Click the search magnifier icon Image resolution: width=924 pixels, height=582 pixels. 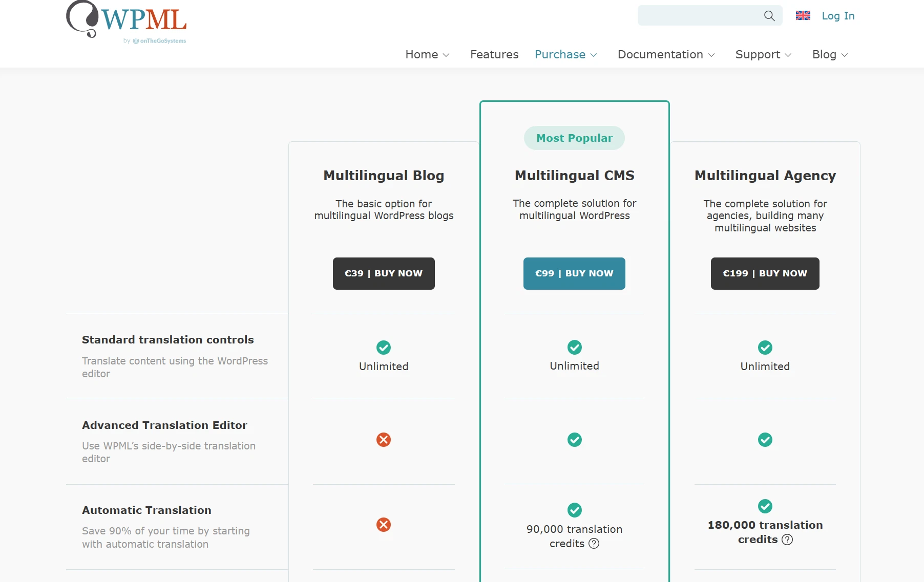pos(769,16)
